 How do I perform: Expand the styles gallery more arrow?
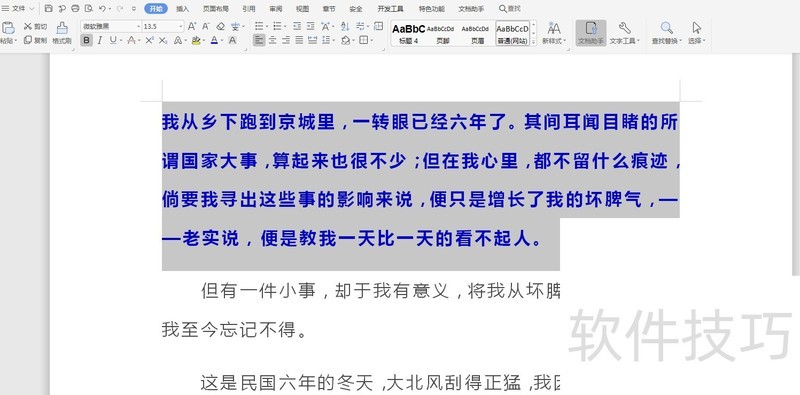point(534,42)
